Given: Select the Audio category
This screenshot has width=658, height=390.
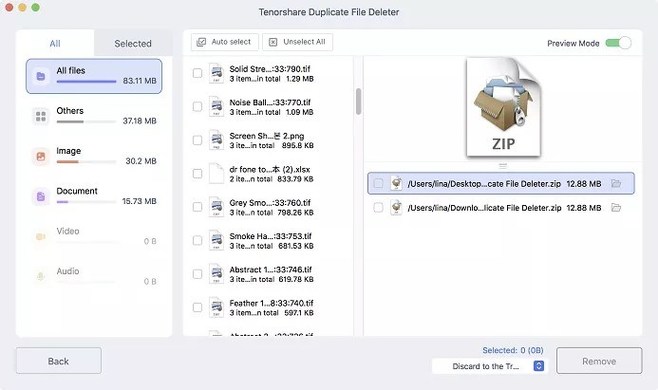Looking at the screenshot, I should (x=94, y=277).
